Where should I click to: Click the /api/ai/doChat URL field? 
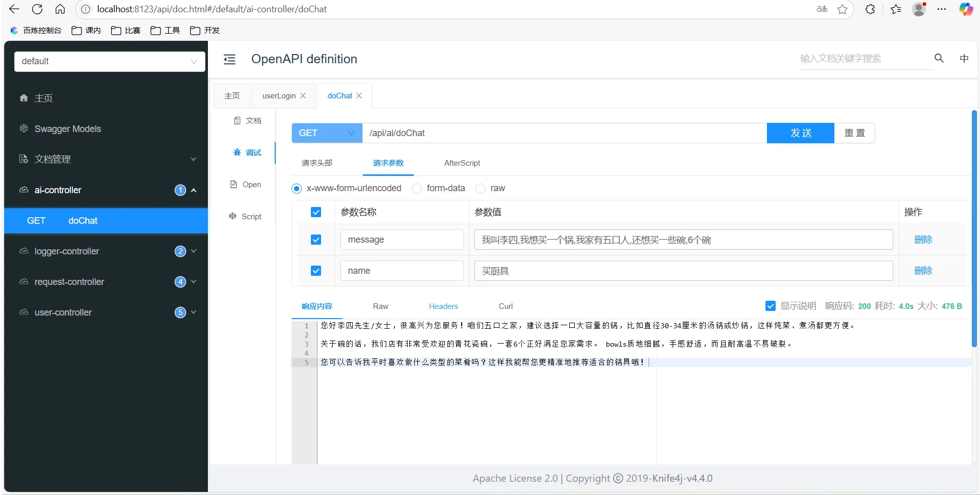(565, 133)
